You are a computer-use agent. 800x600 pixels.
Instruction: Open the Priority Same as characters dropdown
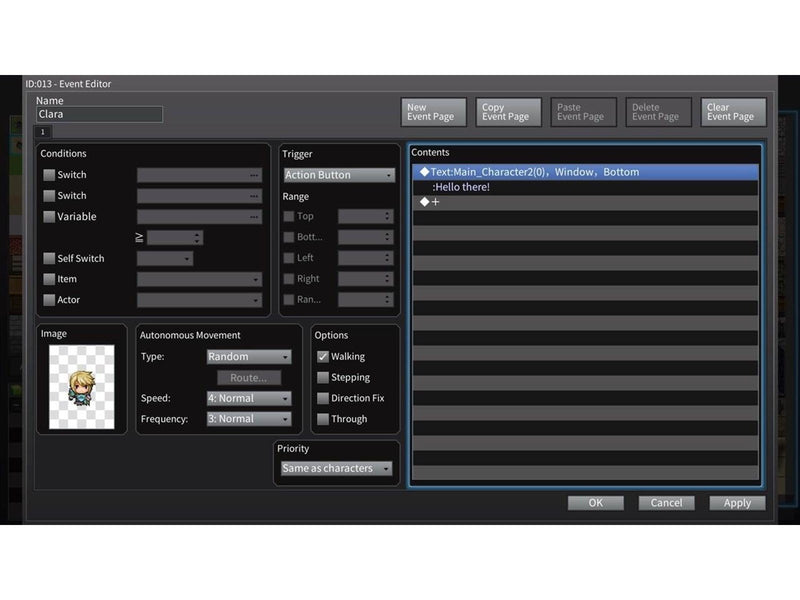[x=337, y=468]
